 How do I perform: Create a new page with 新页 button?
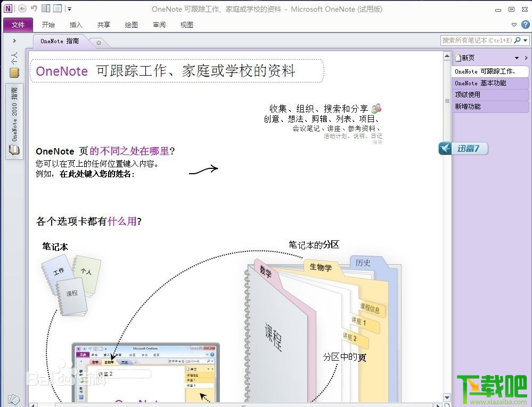click(x=464, y=58)
